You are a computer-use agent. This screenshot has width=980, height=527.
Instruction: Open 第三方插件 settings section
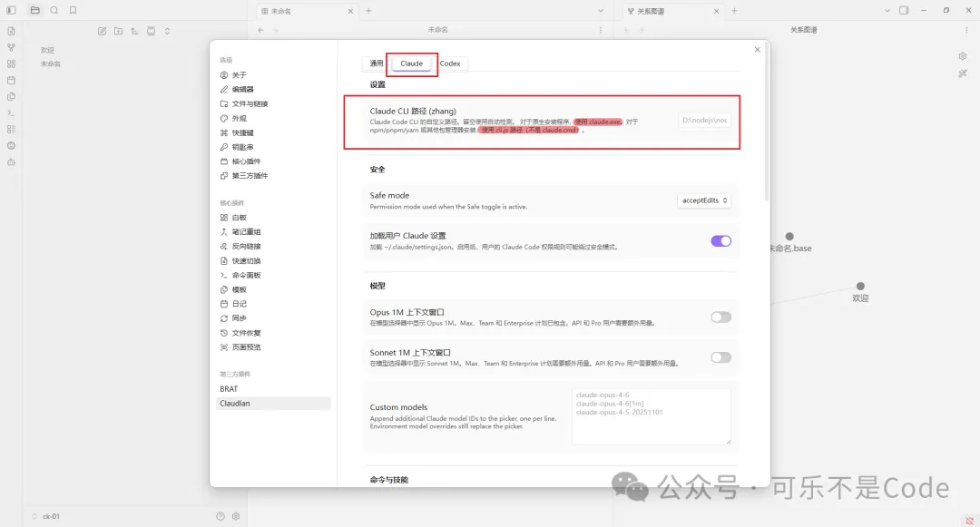coord(273,175)
